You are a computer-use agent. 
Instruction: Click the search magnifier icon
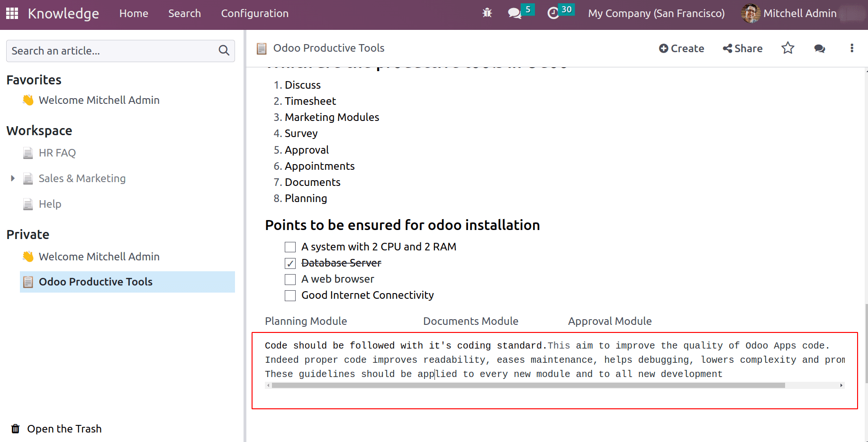tap(224, 50)
